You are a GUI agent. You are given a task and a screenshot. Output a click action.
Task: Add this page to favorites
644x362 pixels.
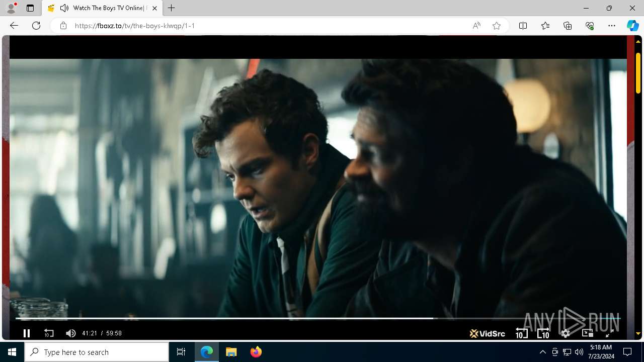pyautogui.click(x=497, y=26)
